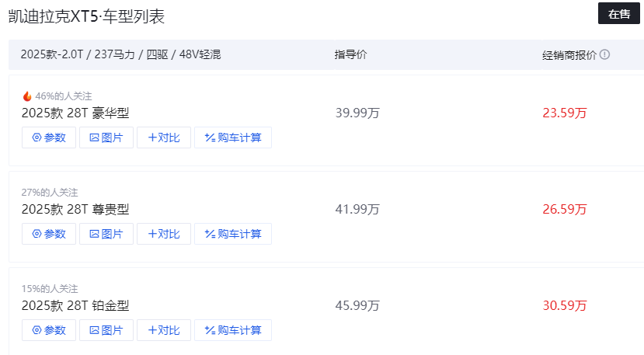
Task: Open 购车计算 for 28T 尊贵型
Action: coord(233,234)
